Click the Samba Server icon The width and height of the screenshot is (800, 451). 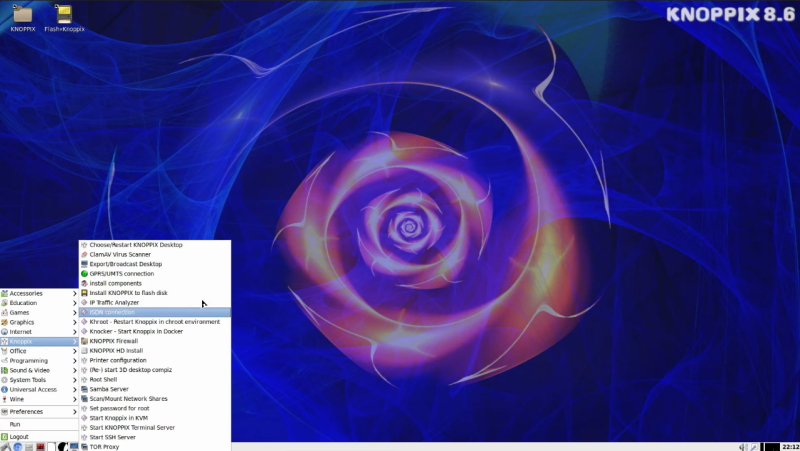tap(84, 389)
